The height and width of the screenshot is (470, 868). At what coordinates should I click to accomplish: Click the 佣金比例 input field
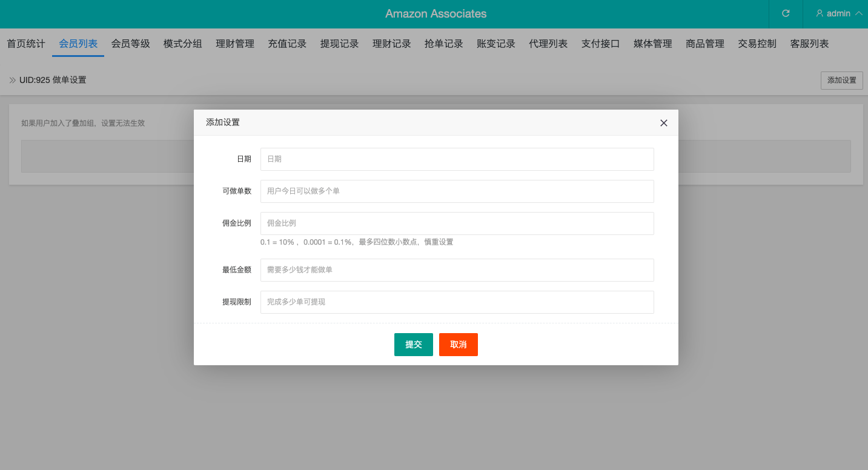click(x=457, y=223)
